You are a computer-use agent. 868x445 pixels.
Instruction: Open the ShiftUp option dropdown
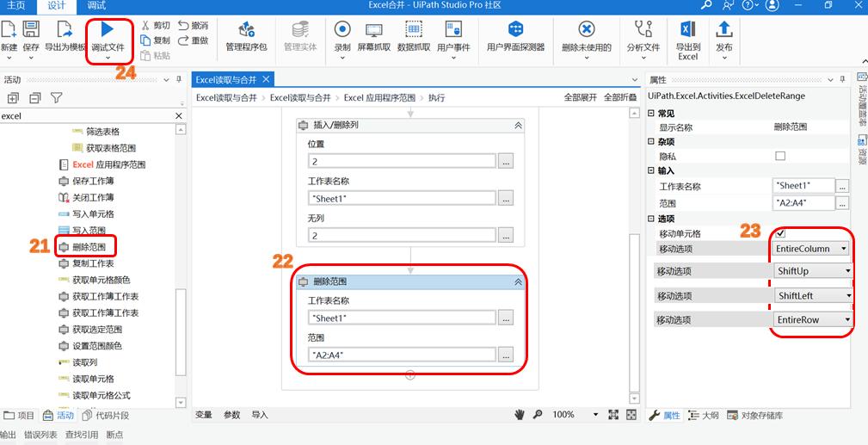point(813,271)
